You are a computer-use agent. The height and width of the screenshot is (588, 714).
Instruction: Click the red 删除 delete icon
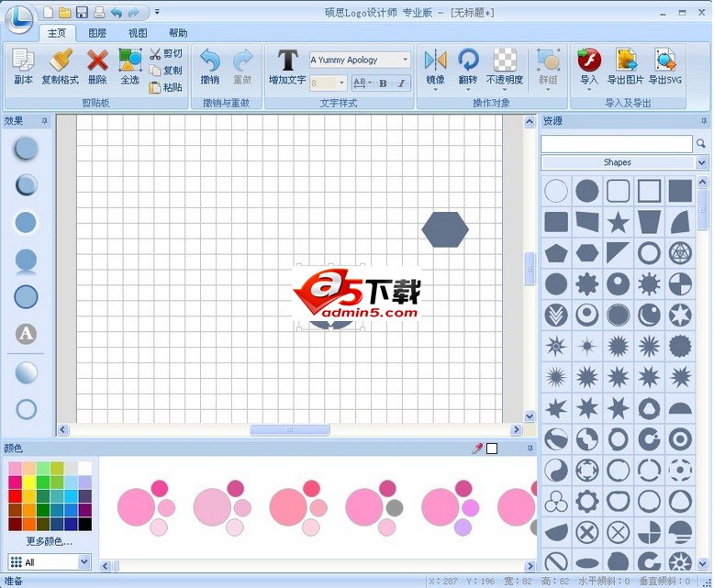97,67
